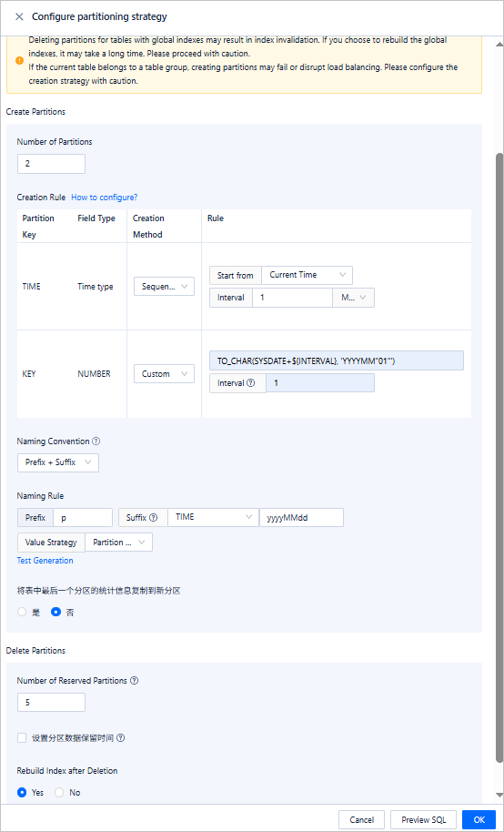Open the Value Strategy Partition dropdown

[x=119, y=543]
